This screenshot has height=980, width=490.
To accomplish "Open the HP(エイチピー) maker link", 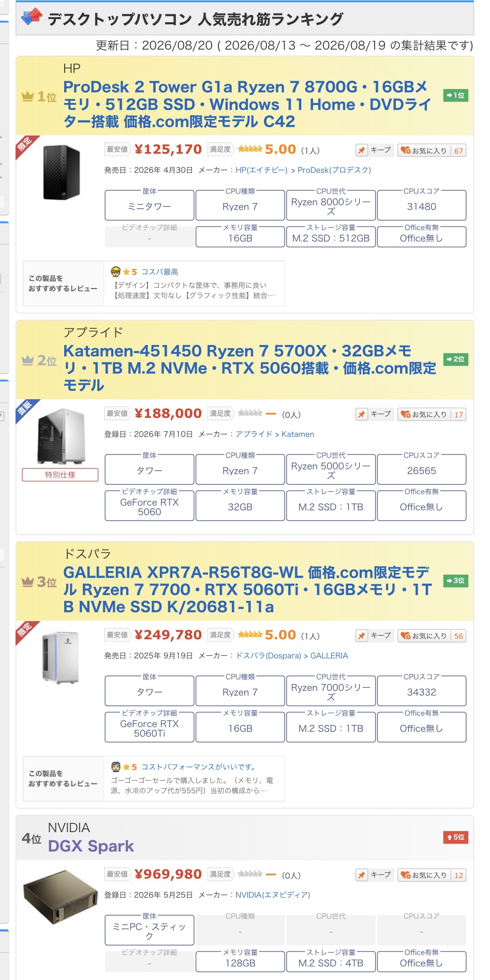I will [261, 170].
